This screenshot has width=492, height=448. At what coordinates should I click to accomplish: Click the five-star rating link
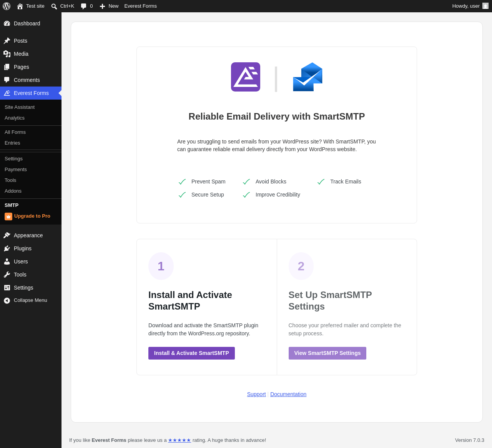click(x=180, y=440)
